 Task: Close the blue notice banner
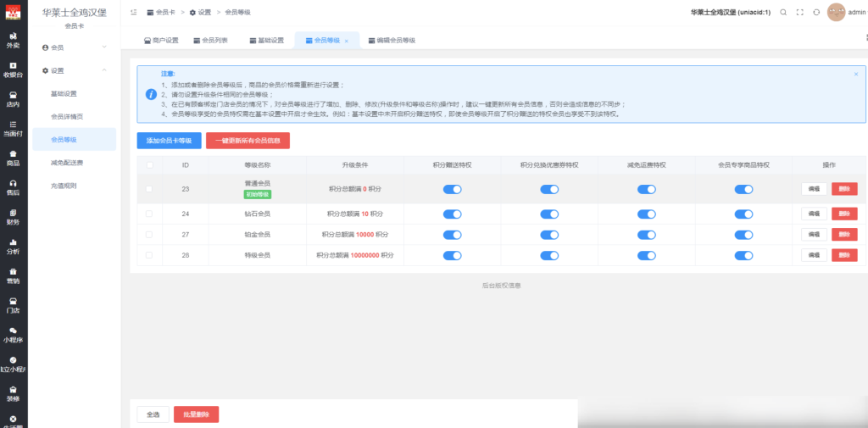coord(855,75)
